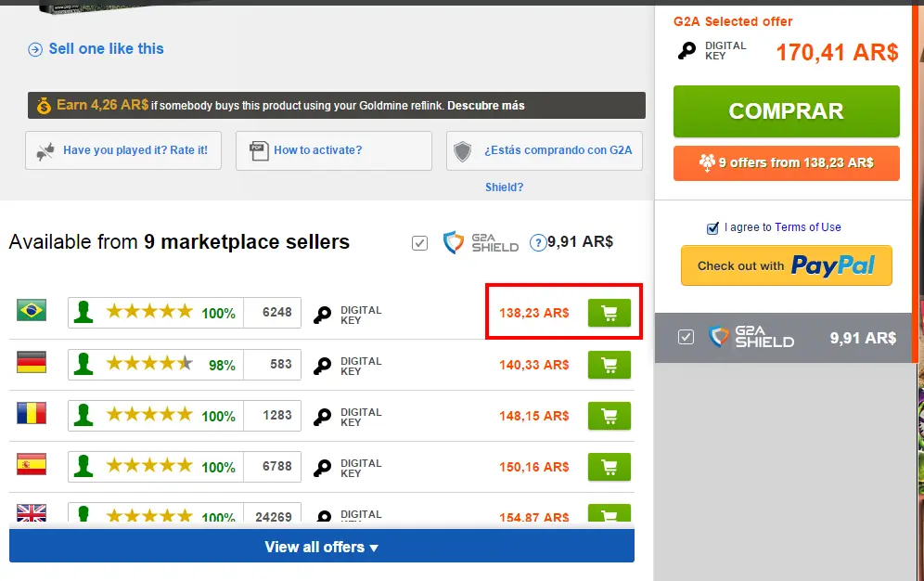Click the 1283 ratings count
Screen dimensions: 924x581
point(277,416)
